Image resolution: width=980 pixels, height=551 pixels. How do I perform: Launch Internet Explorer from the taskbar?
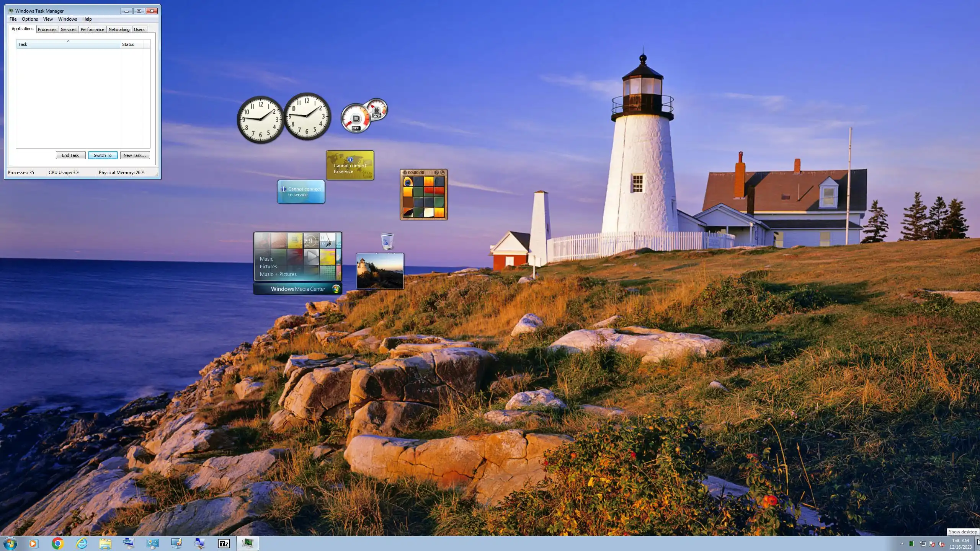[82, 543]
